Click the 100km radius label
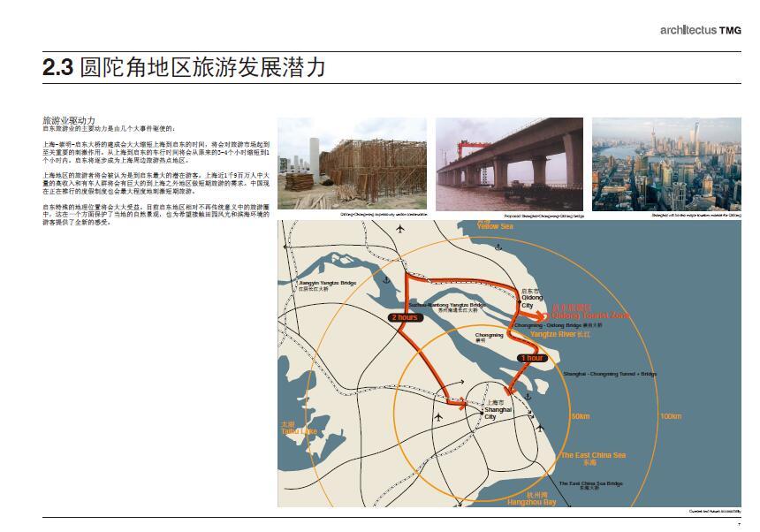760x532 pixels. [x=671, y=416]
